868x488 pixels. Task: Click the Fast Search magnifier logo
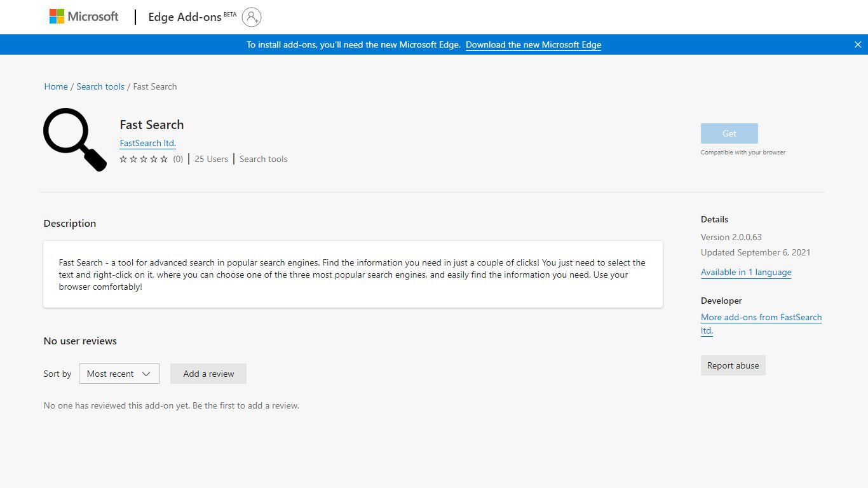click(x=74, y=140)
